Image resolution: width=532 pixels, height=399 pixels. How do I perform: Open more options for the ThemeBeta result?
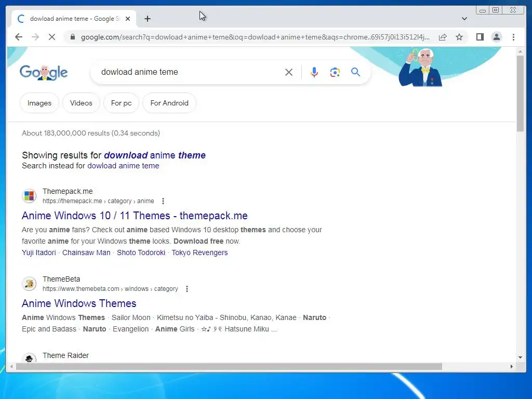pos(187,289)
